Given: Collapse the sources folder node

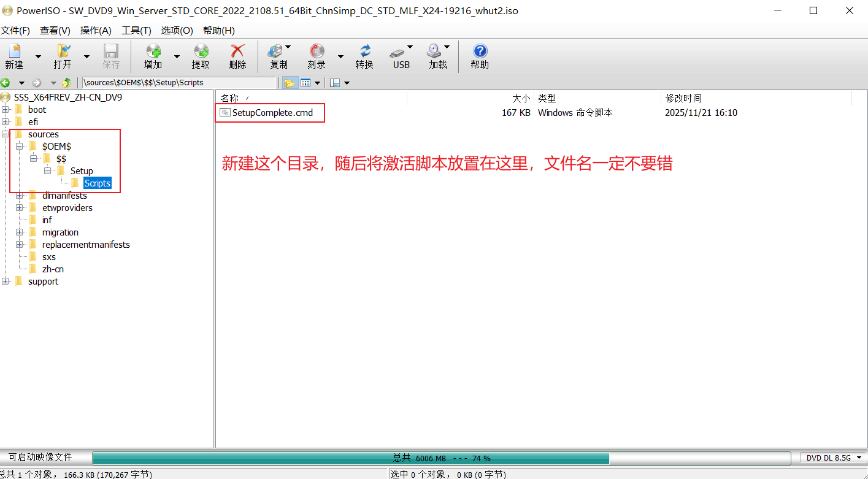Looking at the screenshot, I should pyautogui.click(x=6, y=134).
